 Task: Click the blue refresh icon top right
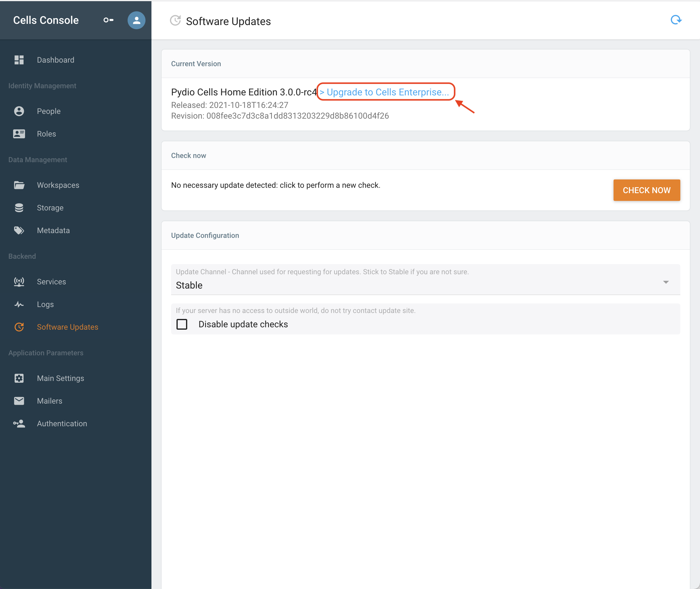[x=676, y=20]
